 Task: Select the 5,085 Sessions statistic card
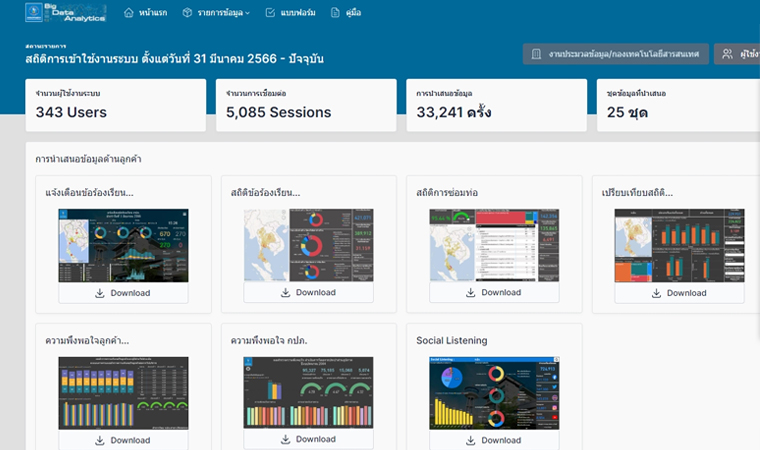[x=306, y=105]
